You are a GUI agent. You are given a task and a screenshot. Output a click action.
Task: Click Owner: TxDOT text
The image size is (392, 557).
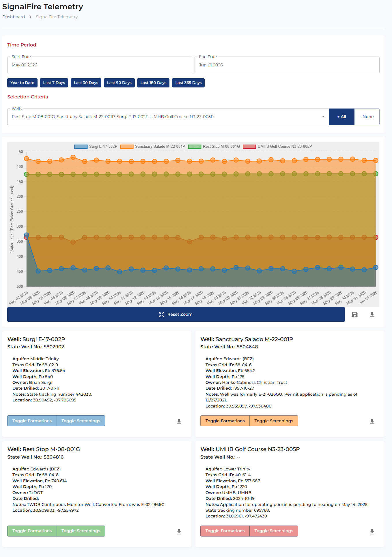coord(28,493)
